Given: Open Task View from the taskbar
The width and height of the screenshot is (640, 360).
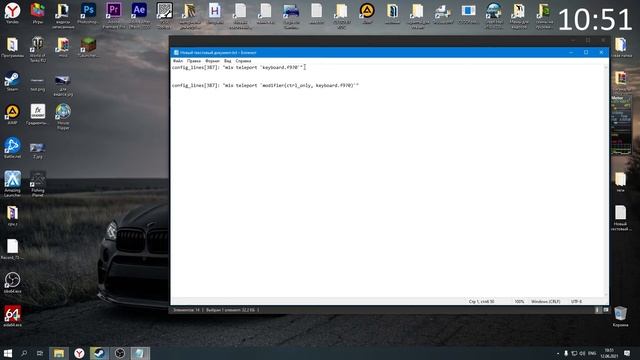Looking at the screenshot, I should 40,353.
